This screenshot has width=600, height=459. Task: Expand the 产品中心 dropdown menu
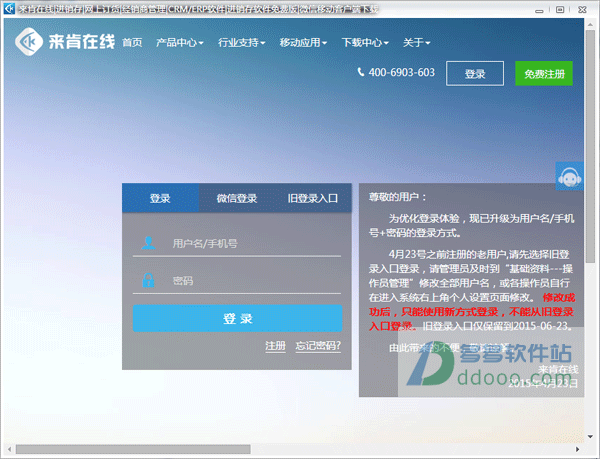(179, 42)
